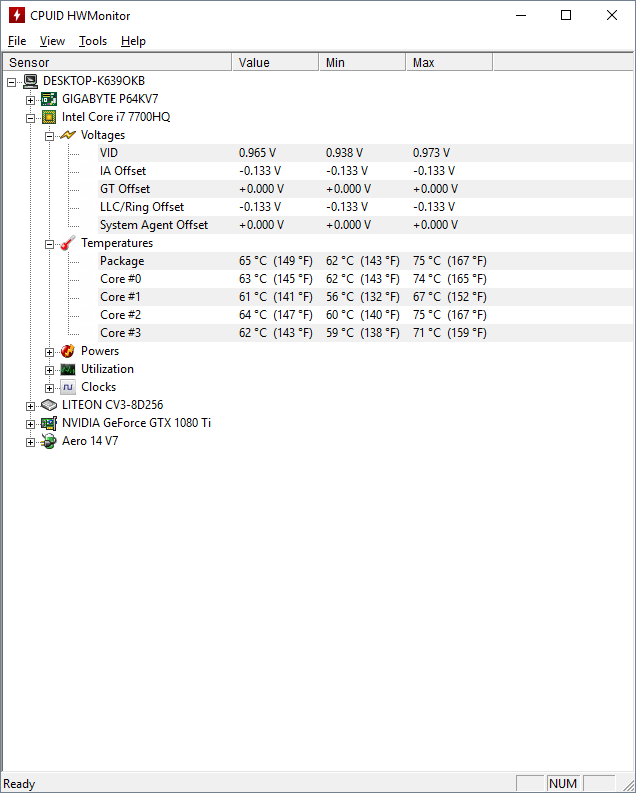This screenshot has width=636, height=793.
Task: Select the VID voltage row label
Action: coord(109,153)
